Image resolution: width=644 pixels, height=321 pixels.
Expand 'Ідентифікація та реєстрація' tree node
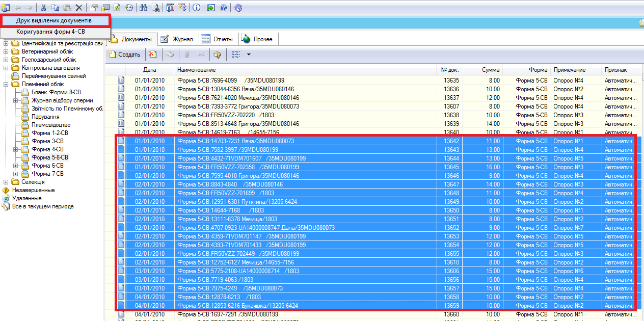point(6,43)
